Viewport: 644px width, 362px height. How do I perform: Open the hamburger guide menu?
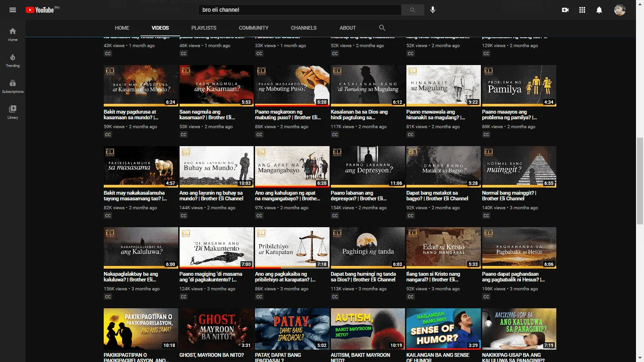[13, 10]
